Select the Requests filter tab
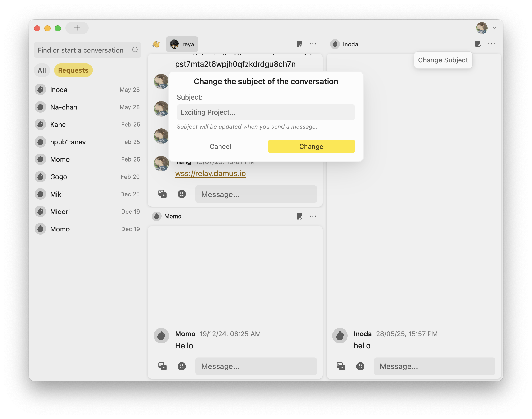Viewport: 532px width, 419px height. [x=73, y=70]
